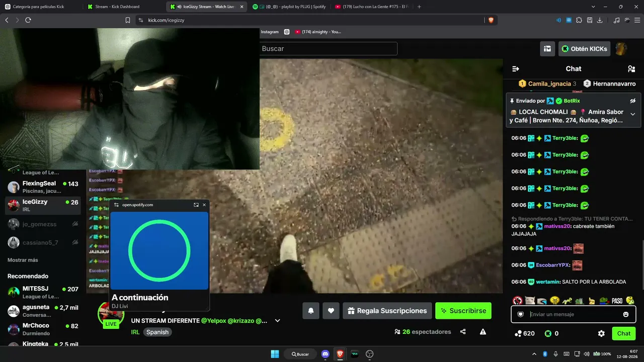Hide the pinned BotRix message
Image resolution: width=644 pixels, height=362 pixels.
[x=633, y=101]
